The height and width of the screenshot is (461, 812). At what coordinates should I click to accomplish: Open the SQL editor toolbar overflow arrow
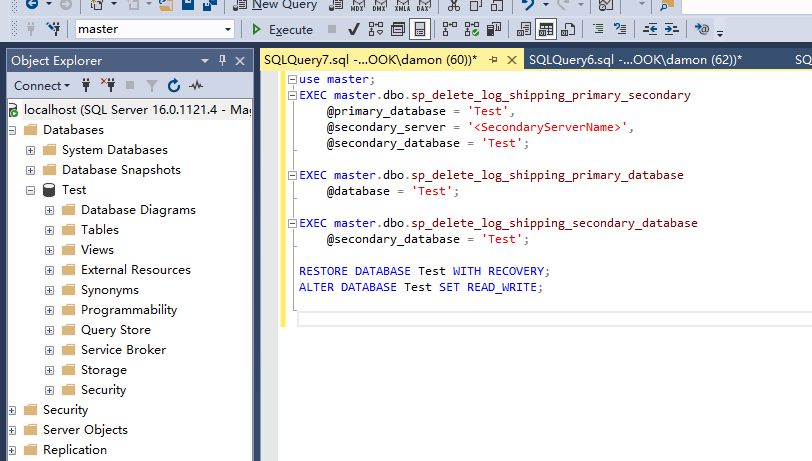click(720, 33)
